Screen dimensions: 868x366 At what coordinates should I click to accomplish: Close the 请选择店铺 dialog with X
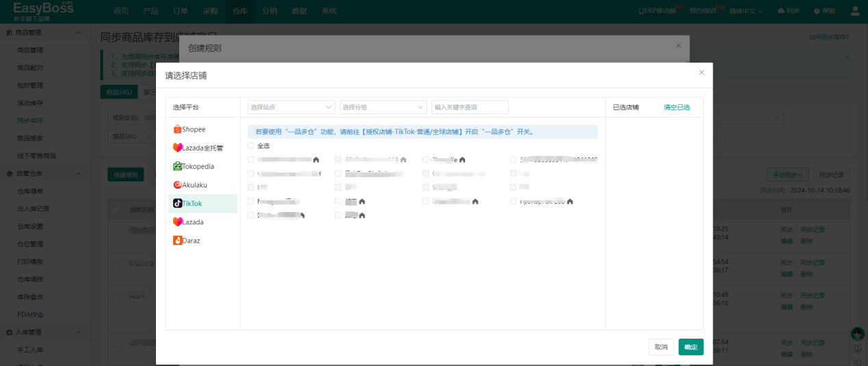(701, 73)
